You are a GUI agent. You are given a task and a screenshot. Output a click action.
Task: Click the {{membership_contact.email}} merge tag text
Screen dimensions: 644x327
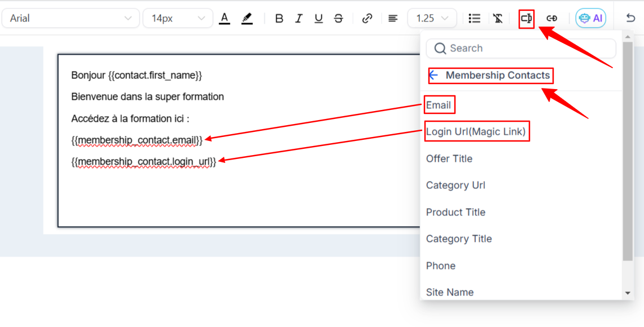(137, 140)
